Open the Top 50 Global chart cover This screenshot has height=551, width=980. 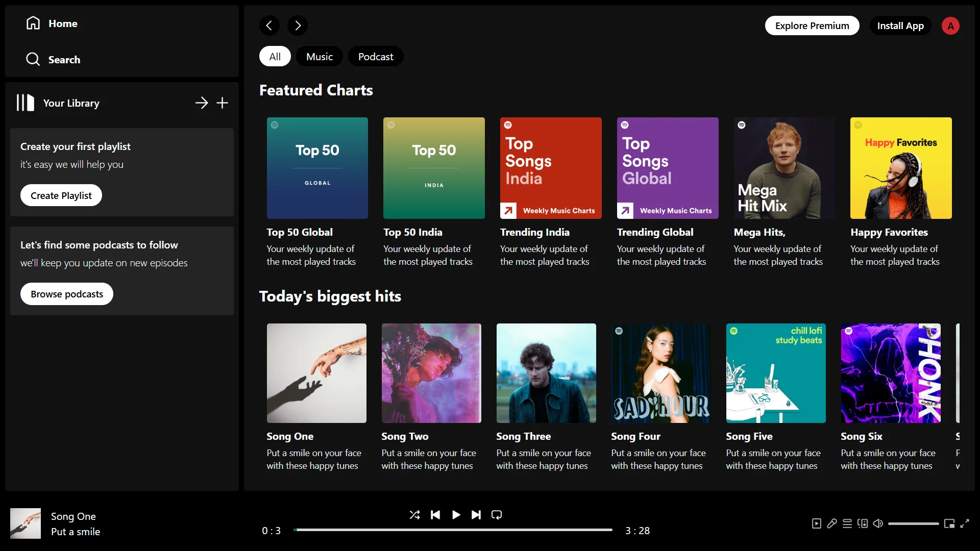317,168
